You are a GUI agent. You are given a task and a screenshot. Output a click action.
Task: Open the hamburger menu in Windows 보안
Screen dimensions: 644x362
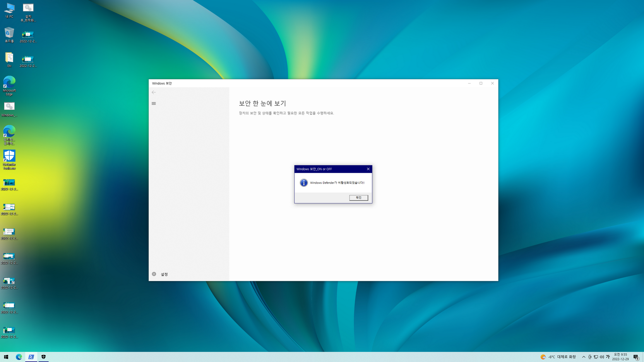[x=154, y=104]
